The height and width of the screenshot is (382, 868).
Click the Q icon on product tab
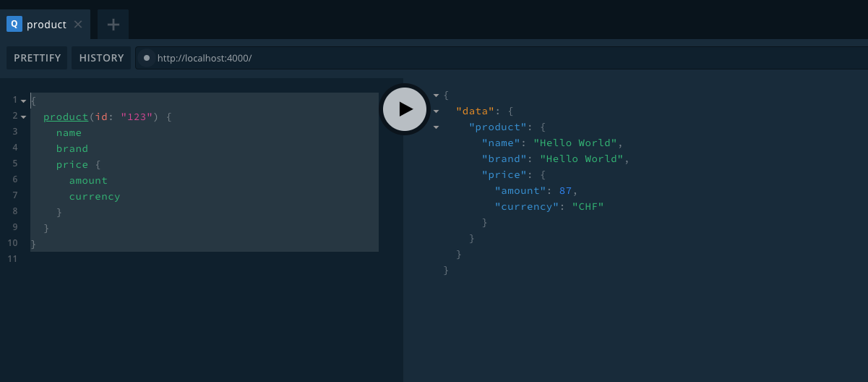tap(14, 24)
